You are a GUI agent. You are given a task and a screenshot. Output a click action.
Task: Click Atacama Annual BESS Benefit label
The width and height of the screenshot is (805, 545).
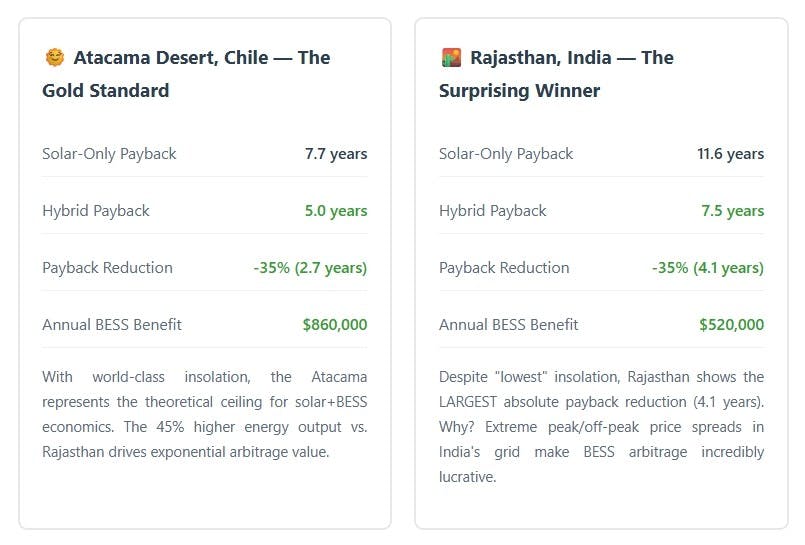[x=112, y=325]
